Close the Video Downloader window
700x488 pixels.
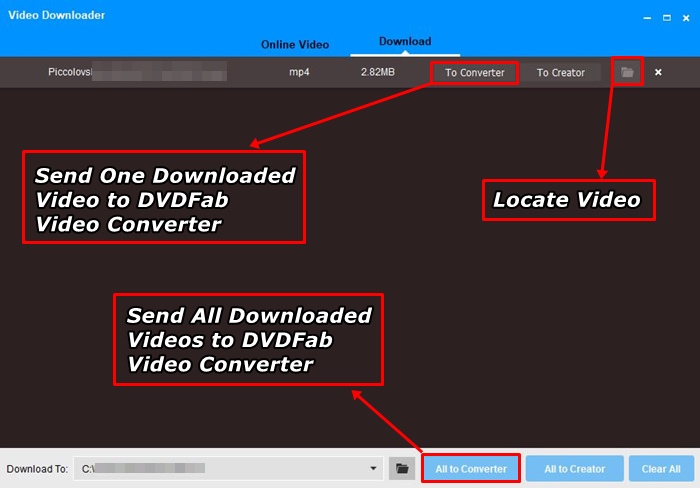(x=682, y=16)
